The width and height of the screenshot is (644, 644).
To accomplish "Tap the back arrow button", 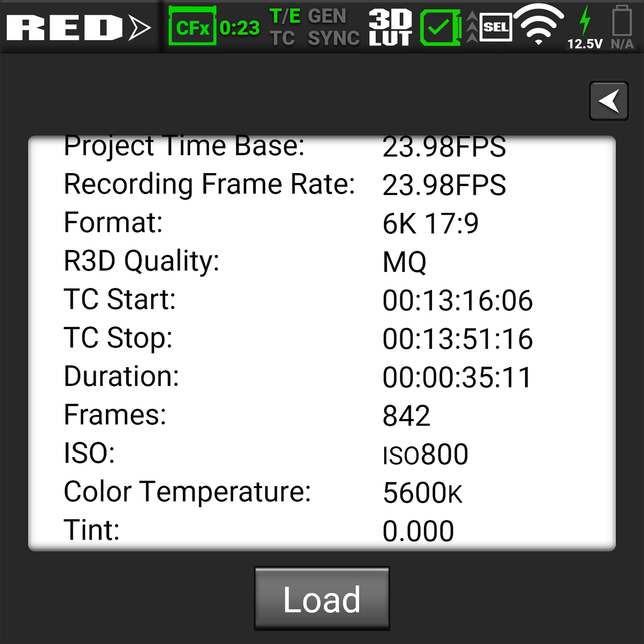I will point(608,101).
